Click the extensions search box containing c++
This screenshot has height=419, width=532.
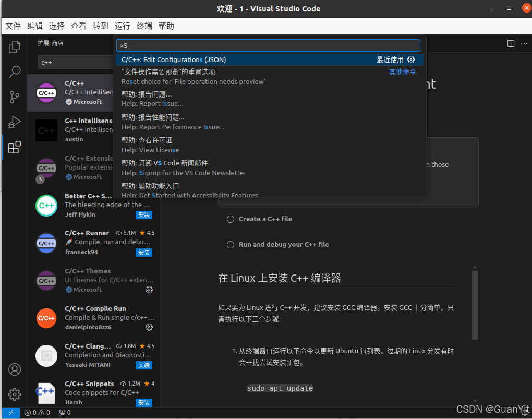tap(75, 63)
